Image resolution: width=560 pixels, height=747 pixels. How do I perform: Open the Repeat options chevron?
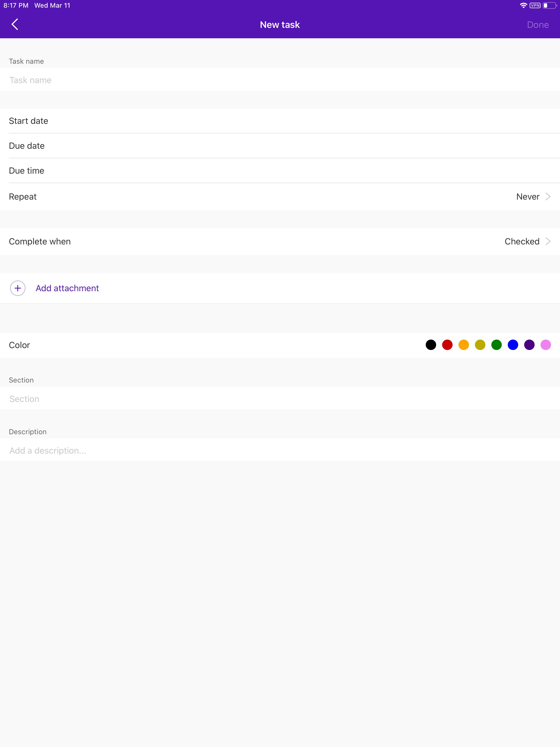click(548, 197)
